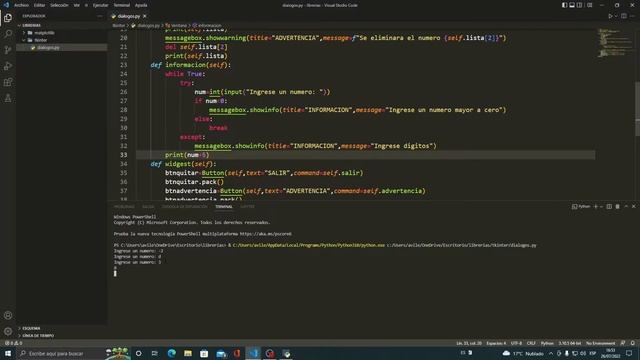Open the Selección menu

[59, 5]
